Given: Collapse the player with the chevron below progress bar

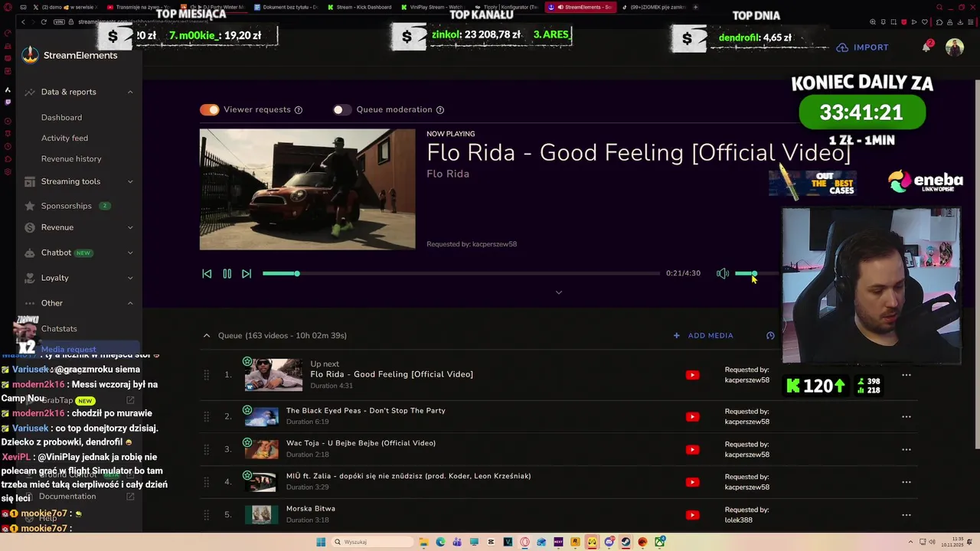Looking at the screenshot, I should [x=559, y=292].
